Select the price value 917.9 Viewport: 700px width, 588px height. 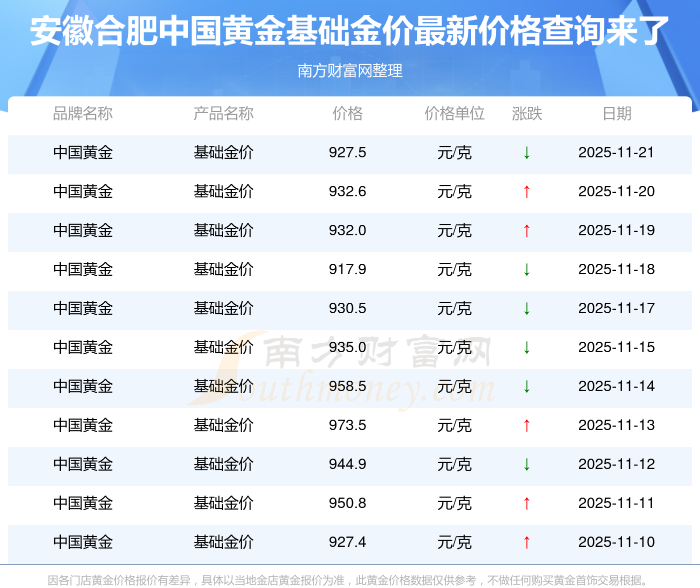coord(347,269)
